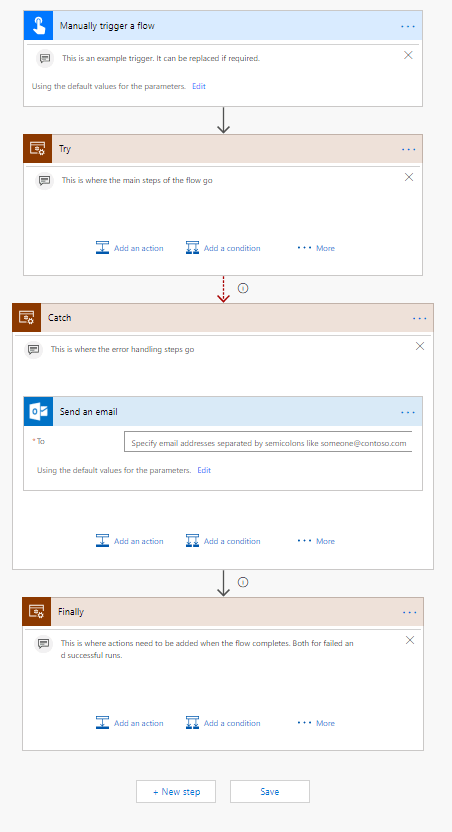Click the New step button
Screen dimensions: 452x832
pos(176,791)
